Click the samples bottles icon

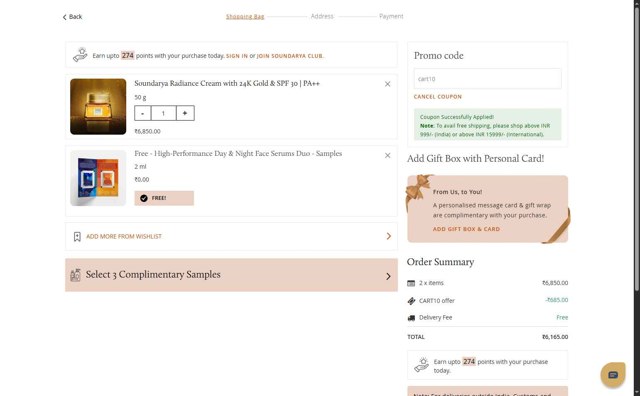pyautogui.click(x=75, y=275)
